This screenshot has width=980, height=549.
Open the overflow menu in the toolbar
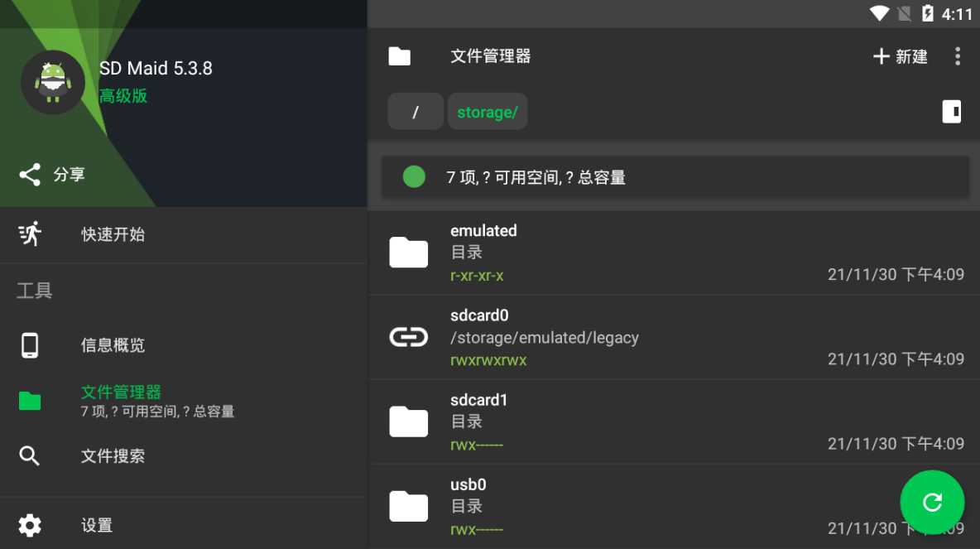958,56
